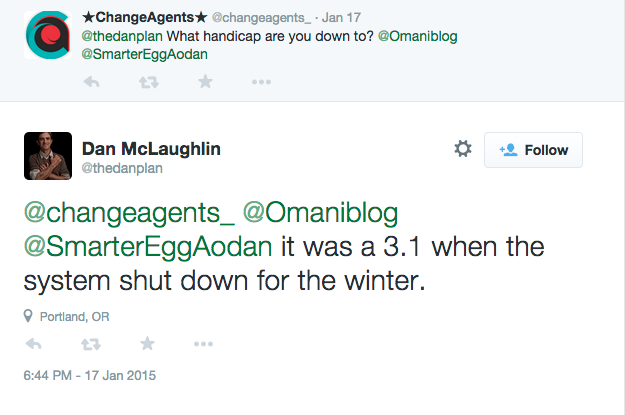The width and height of the screenshot is (625, 415).
Task: Click @changeagents_ mention in main tweet
Action: point(129,213)
